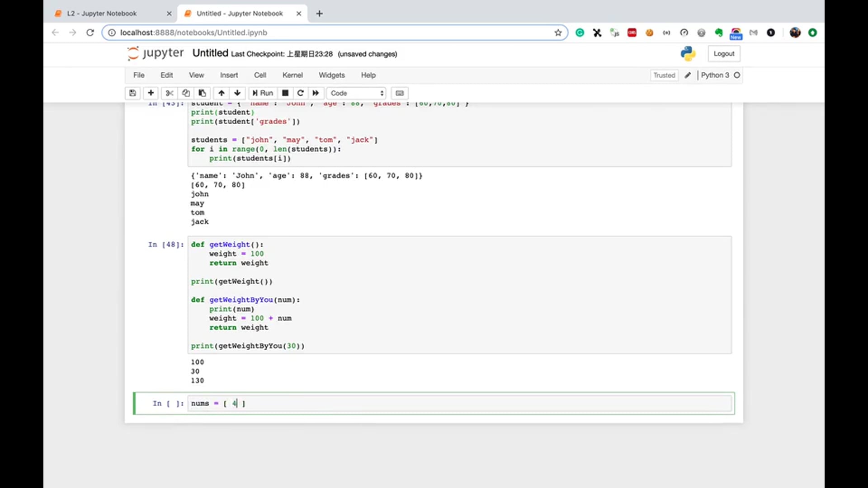Cut selected cells with scissors icon

(x=170, y=93)
